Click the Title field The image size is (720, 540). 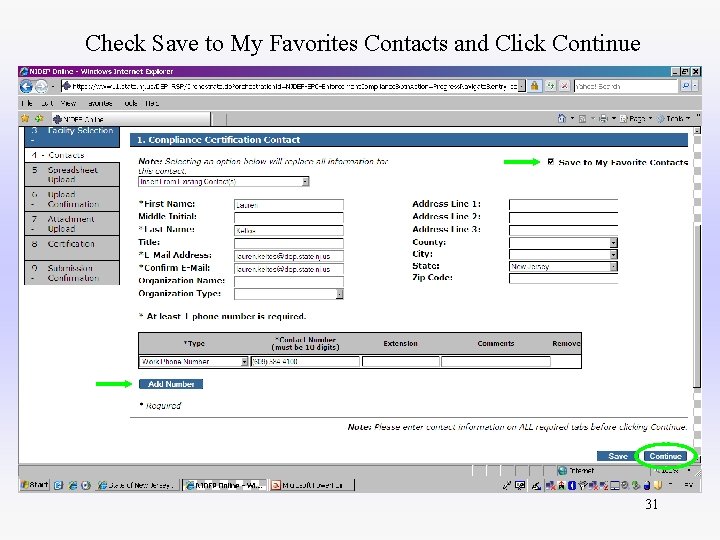[289, 243]
